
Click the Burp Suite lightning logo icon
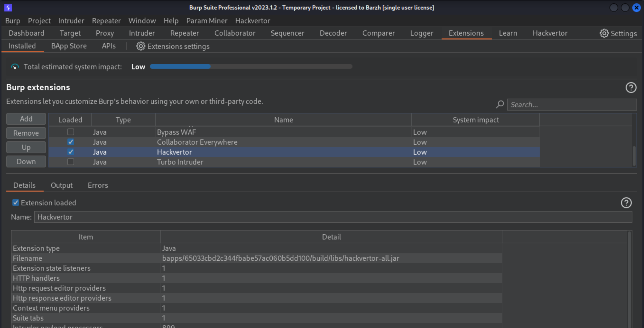pos(8,8)
